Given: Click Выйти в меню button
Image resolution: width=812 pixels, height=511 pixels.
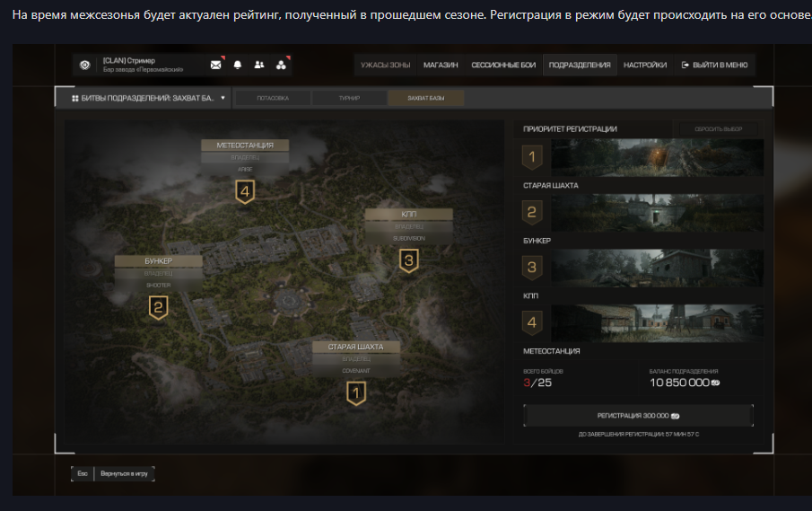Looking at the screenshot, I should click(x=714, y=65).
